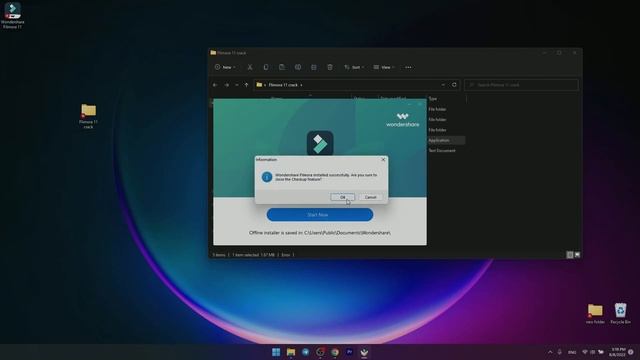
Task: Open the See more (three dots) menu
Action: 408,67
